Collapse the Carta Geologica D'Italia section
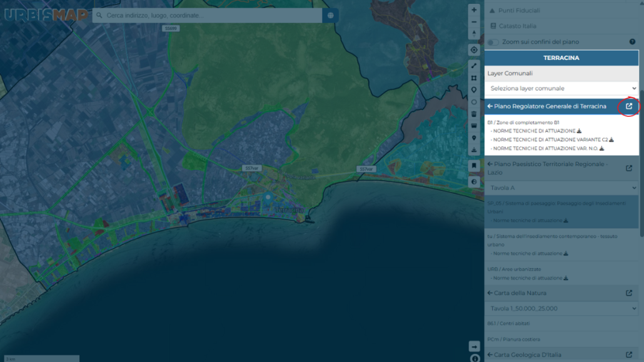 click(x=490, y=354)
